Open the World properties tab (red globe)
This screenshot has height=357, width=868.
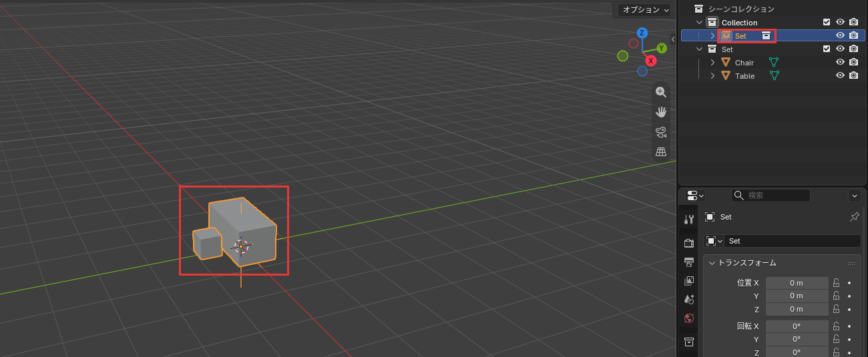(x=689, y=319)
